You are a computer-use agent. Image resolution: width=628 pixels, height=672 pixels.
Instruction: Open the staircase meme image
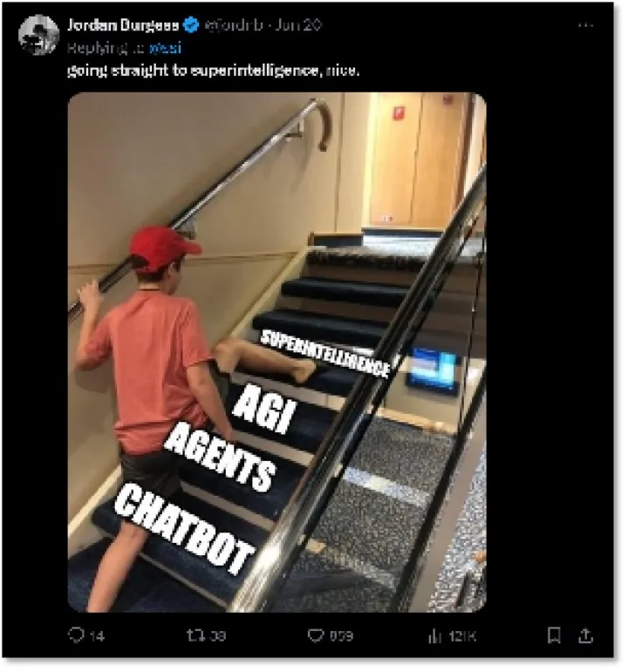(x=277, y=352)
